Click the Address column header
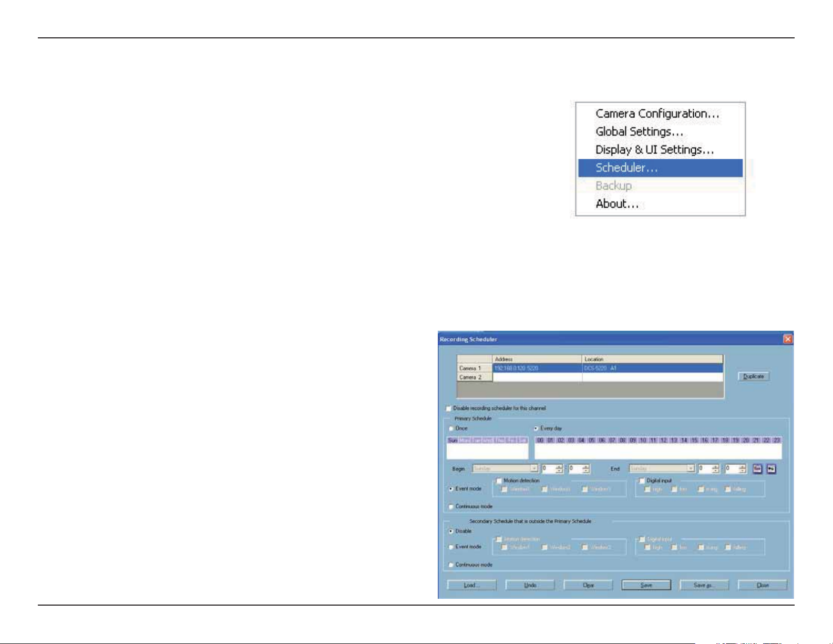 [537, 359]
